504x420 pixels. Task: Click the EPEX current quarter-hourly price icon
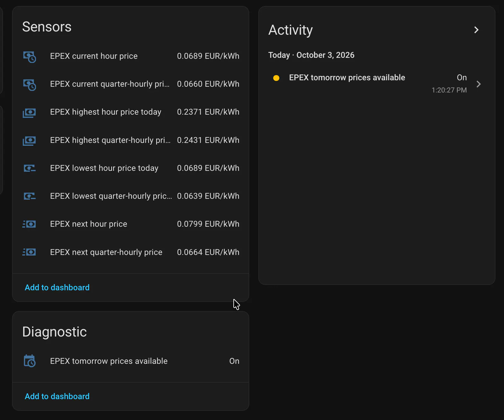30,85
